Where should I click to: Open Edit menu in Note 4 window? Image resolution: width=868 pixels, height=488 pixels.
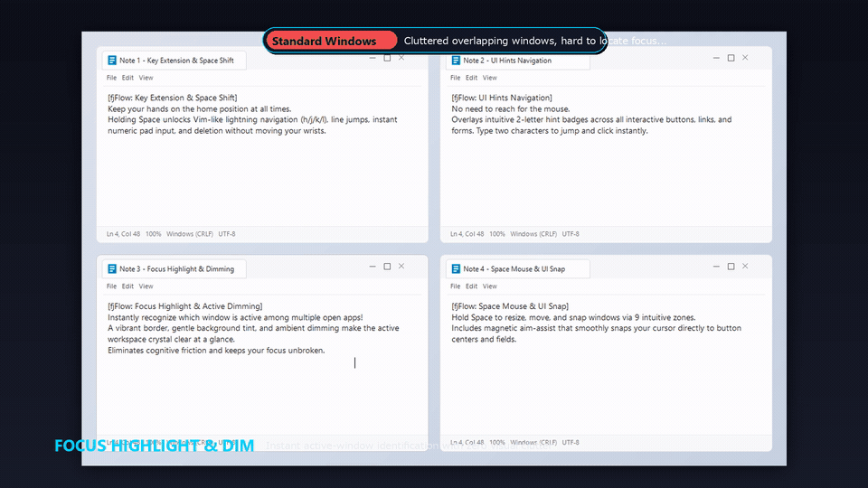pyautogui.click(x=471, y=286)
